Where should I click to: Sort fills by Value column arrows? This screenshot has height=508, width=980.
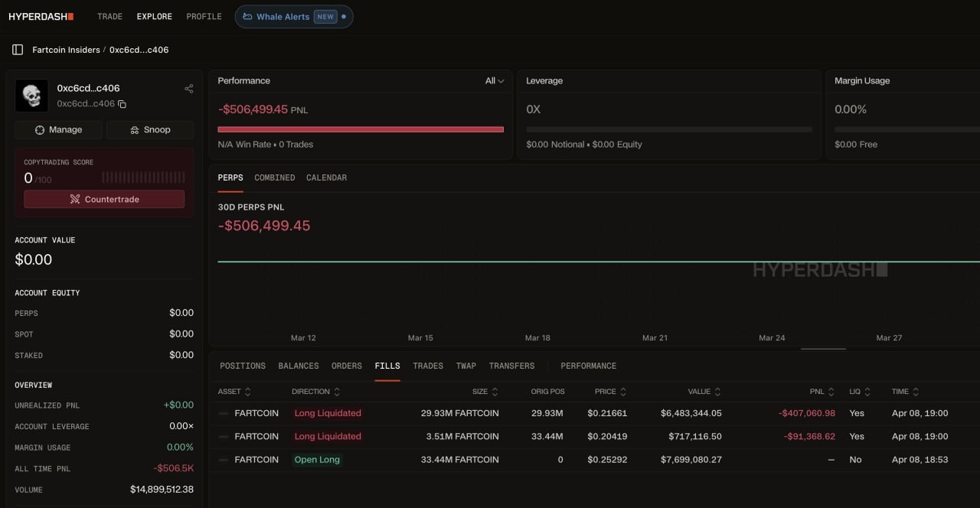717,392
